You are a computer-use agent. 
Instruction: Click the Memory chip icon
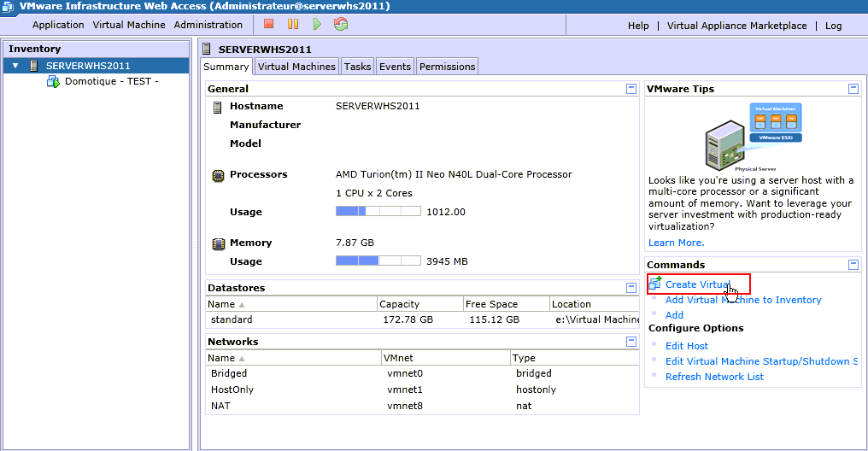point(219,243)
